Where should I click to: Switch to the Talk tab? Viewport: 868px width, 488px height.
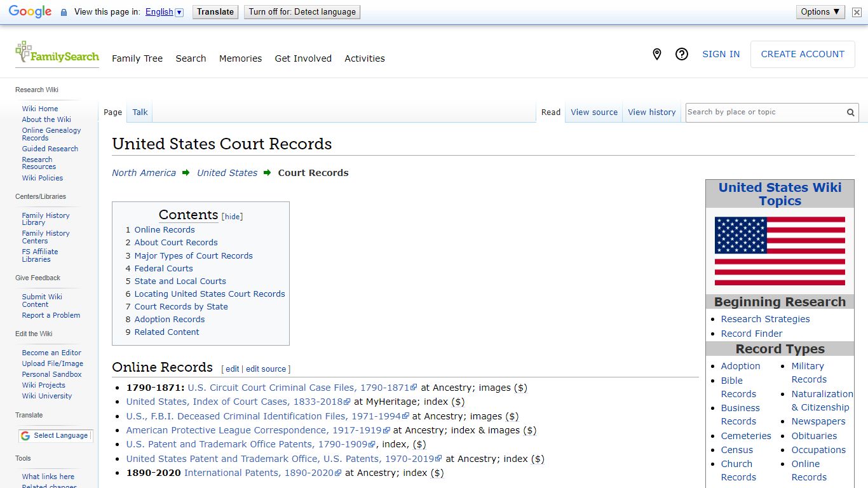[x=140, y=112]
